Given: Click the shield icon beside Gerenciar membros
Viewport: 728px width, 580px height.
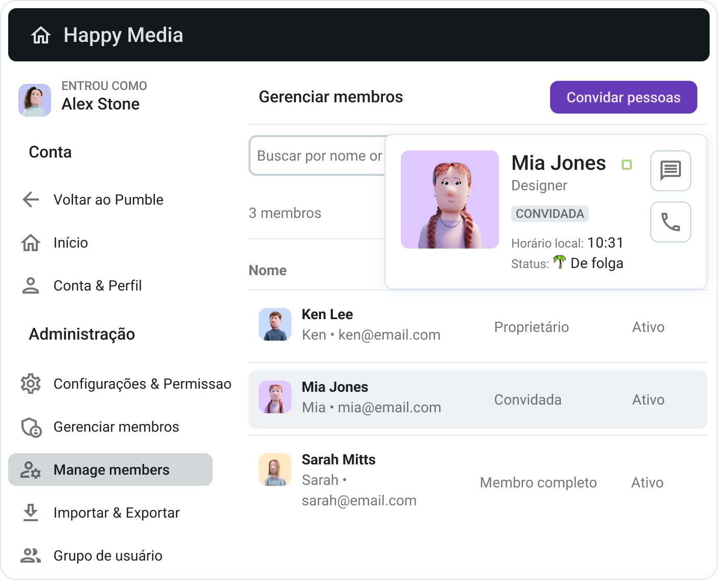Looking at the screenshot, I should coord(31,427).
